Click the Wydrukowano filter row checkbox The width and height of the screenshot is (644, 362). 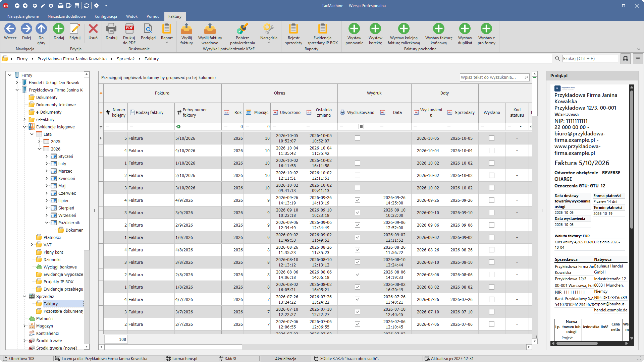tap(361, 126)
